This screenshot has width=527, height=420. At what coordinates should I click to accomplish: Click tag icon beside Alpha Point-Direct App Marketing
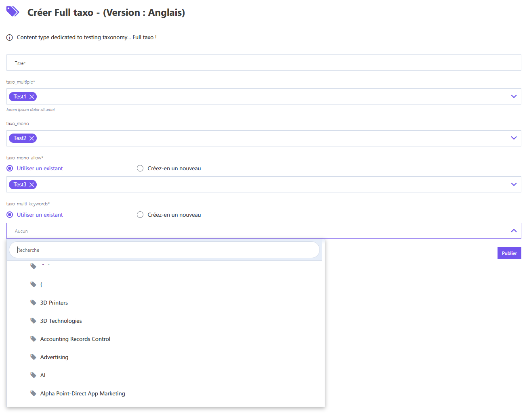coord(34,393)
